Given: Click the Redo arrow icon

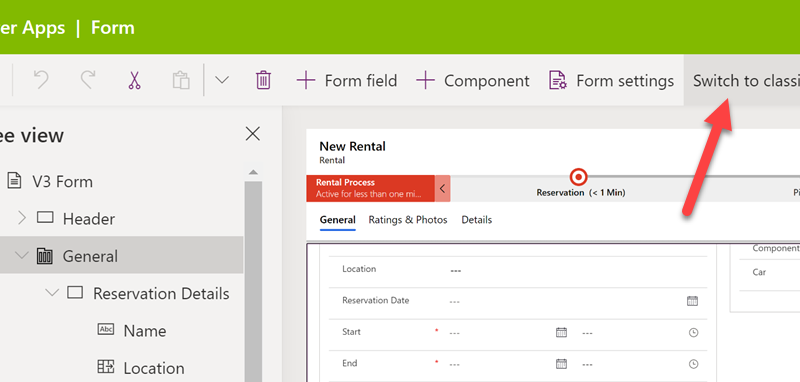Looking at the screenshot, I should tap(88, 80).
